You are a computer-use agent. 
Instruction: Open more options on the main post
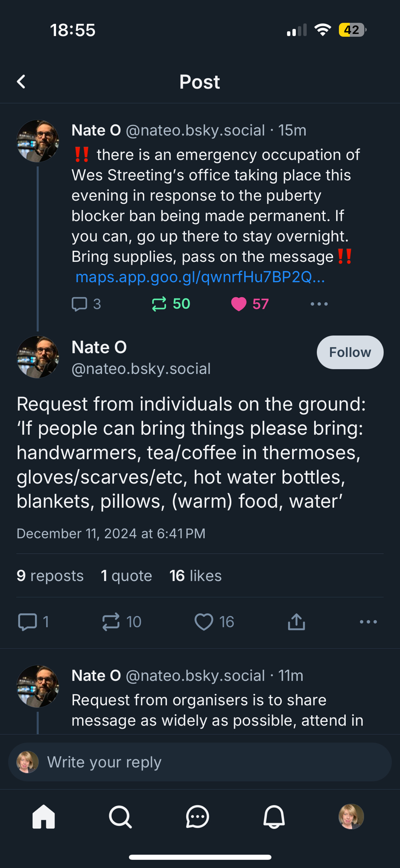click(368, 621)
